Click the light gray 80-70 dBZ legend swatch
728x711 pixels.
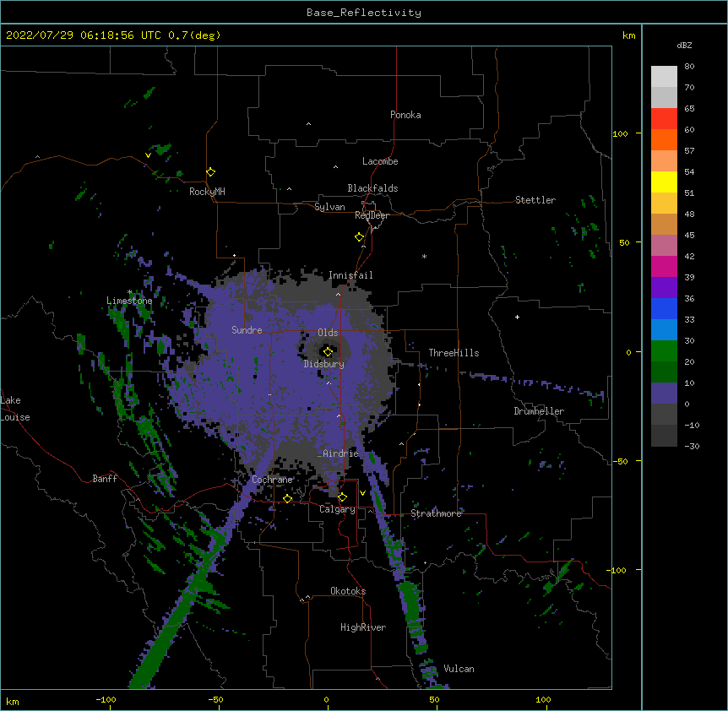(664, 77)
